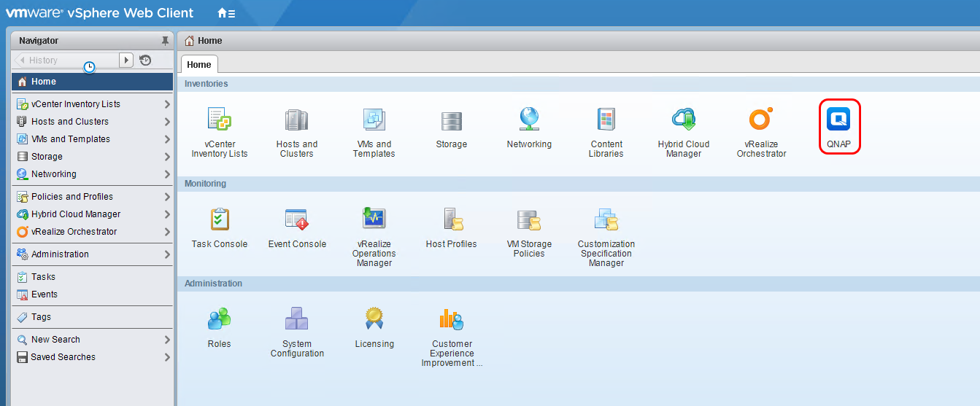Open the Roles administration icon
Image resolution: width=980 pixels, height=406 pixels.
(x=219, y=319)
